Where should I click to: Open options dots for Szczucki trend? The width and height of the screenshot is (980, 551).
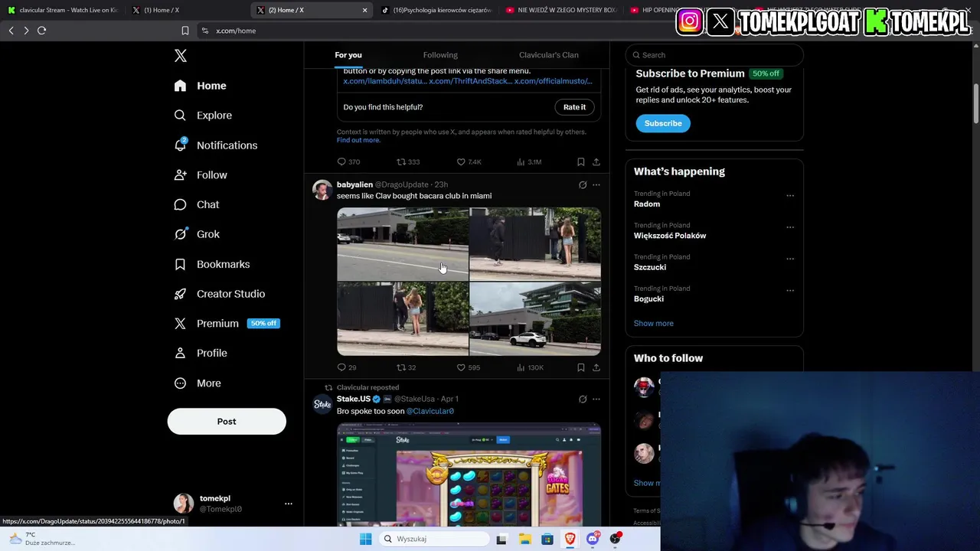[x=790, y=259]
